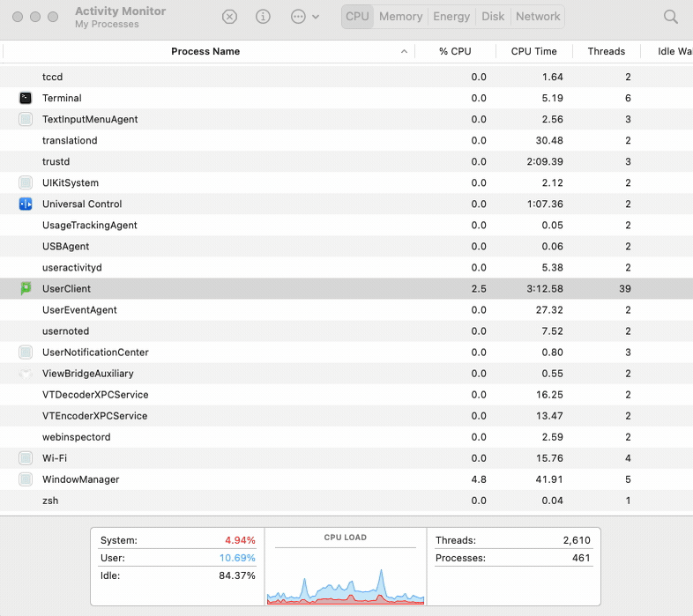Switch to the Energy tab
The image size is (693, 616).
point(451,17)
